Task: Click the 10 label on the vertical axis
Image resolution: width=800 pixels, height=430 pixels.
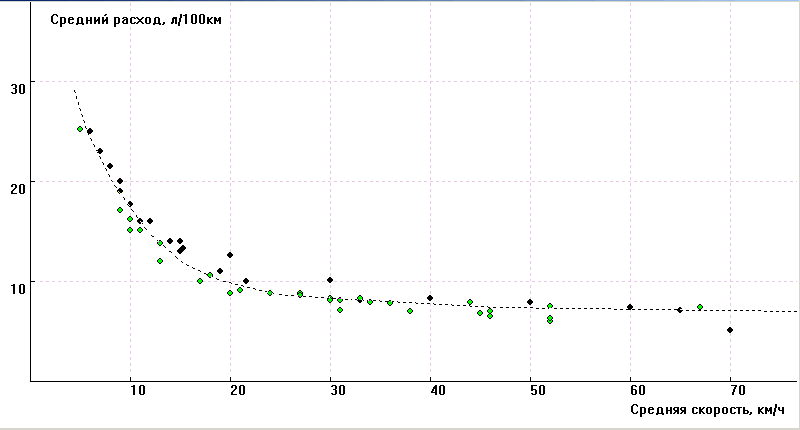Action: [x=16, y=286]
